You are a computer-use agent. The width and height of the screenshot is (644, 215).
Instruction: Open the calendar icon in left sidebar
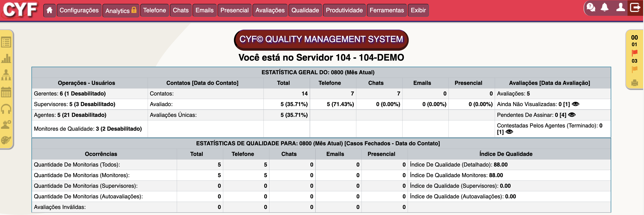6,92
